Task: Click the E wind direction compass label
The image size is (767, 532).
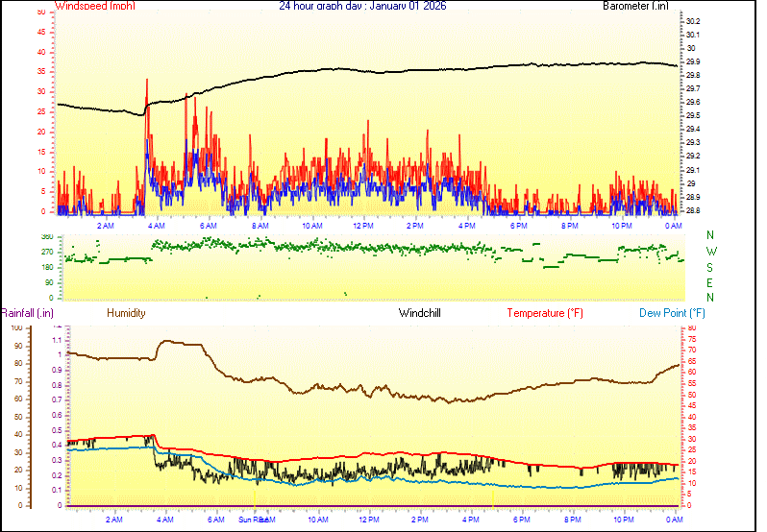Action: (710, 282)
